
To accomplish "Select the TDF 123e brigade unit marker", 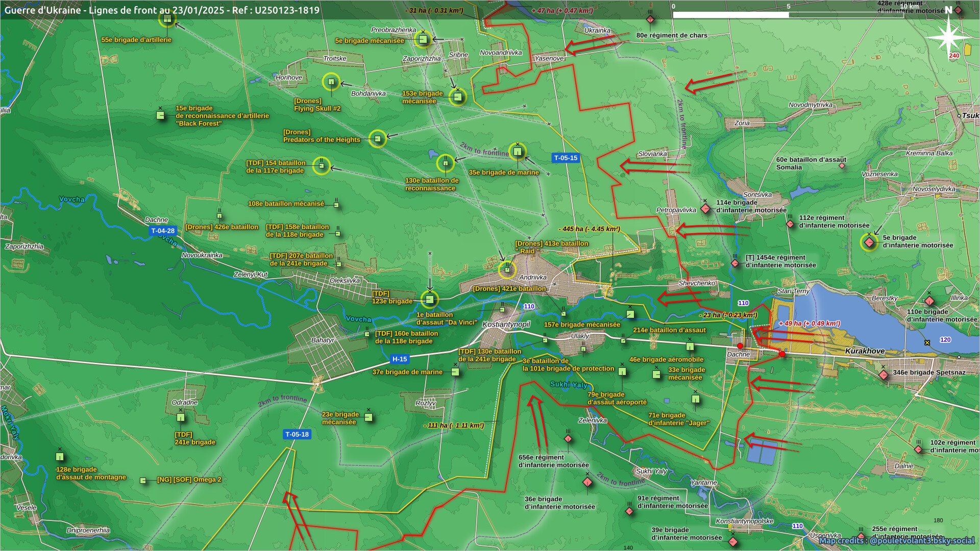I will coord(429,299).
